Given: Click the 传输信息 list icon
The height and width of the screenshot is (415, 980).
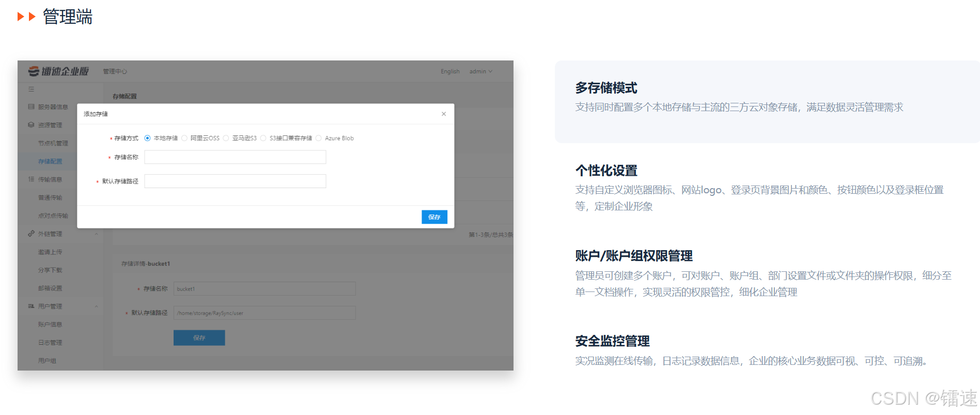Looking at the screenshot, I should [31, 179].
